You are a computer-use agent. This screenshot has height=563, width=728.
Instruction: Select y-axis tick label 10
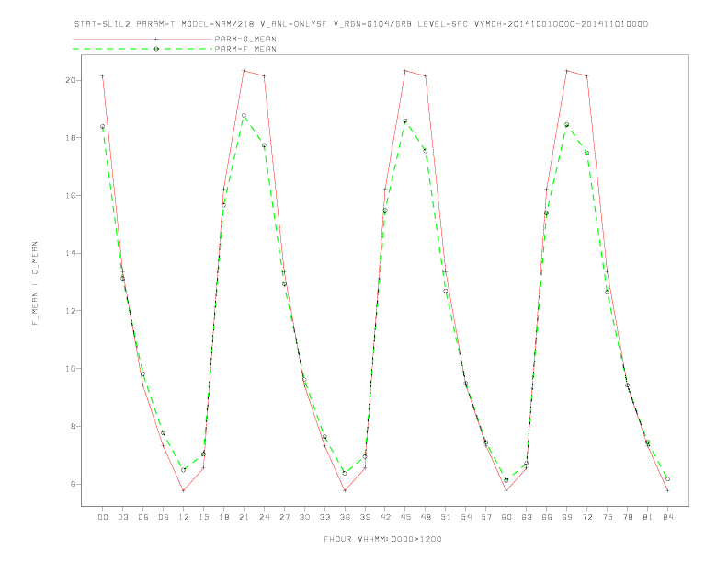point(71,368)
